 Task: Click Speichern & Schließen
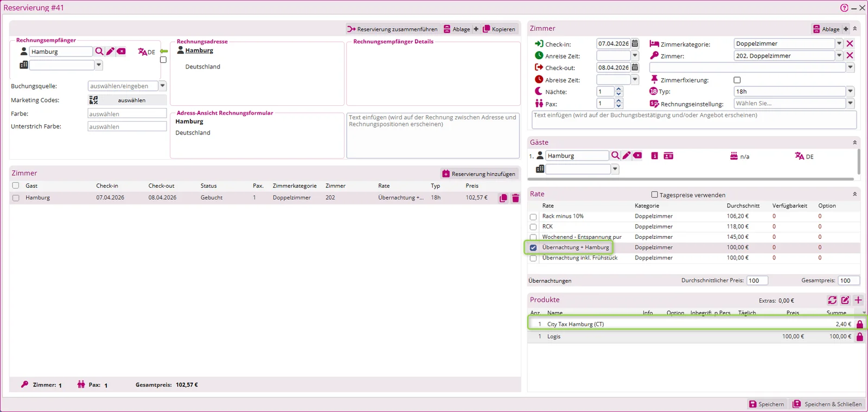pos(828,404)
